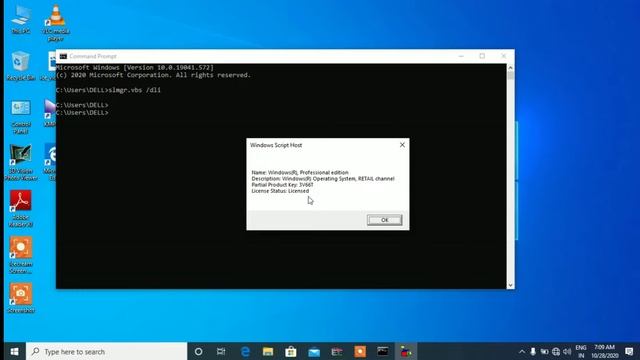The width and height of the screenshot is (640, 360).
Task: Open the Windows Start menu
Action: click(x=14, y=351)
